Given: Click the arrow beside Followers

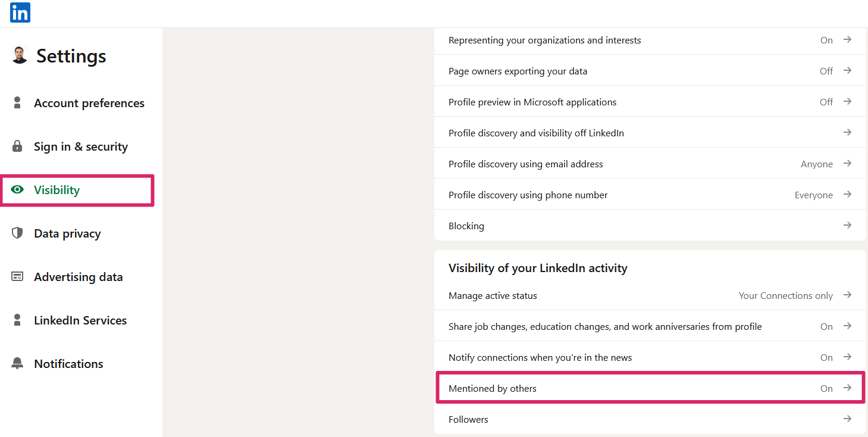Looking at the screenshot, I should 847,419.
